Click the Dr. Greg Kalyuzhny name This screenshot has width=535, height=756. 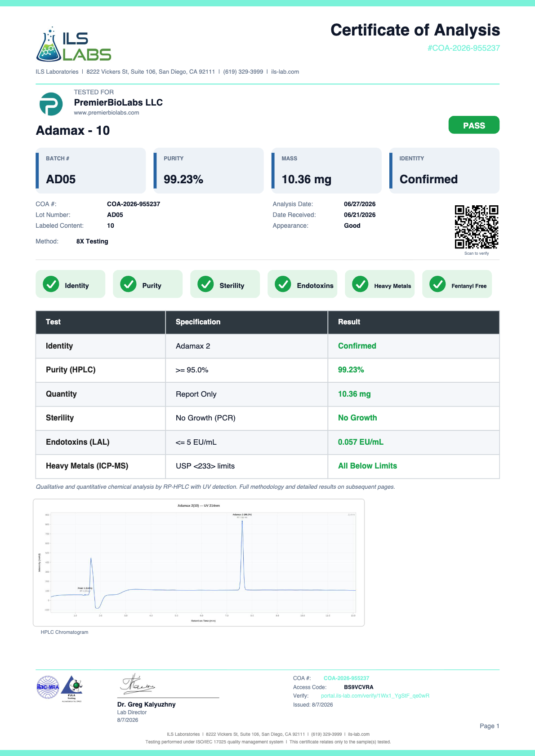pyautogui.click(x=146, y=704)
